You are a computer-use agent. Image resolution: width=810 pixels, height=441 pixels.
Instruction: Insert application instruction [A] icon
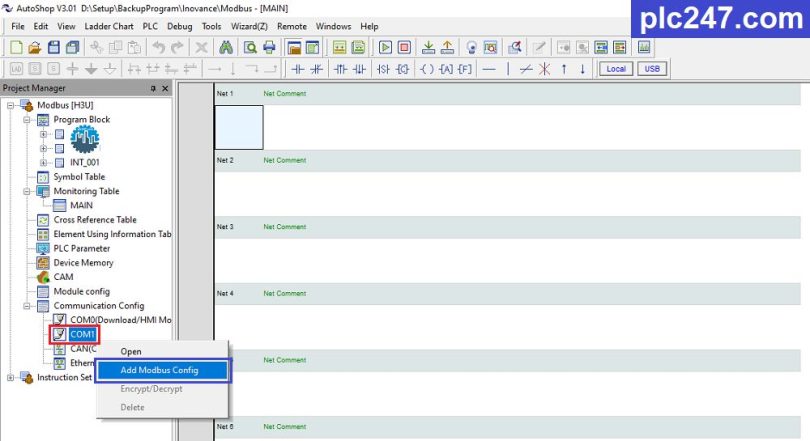pos(446,69)
